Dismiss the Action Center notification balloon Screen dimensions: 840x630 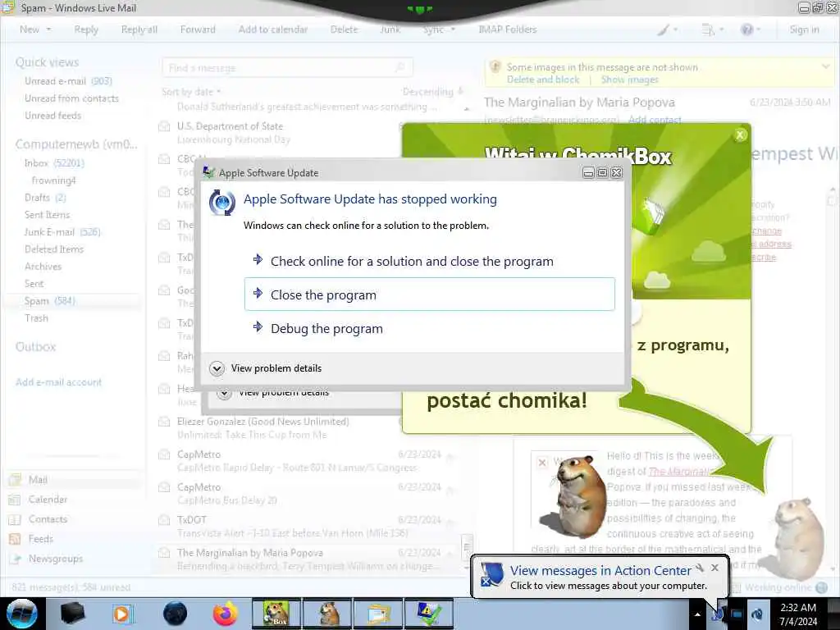[714, 568]
